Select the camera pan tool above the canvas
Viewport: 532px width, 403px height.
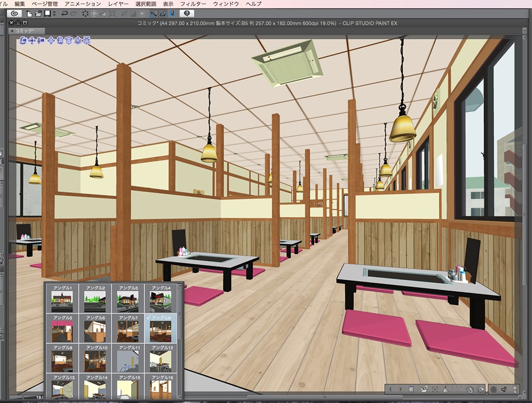click(x=31, y=40)
